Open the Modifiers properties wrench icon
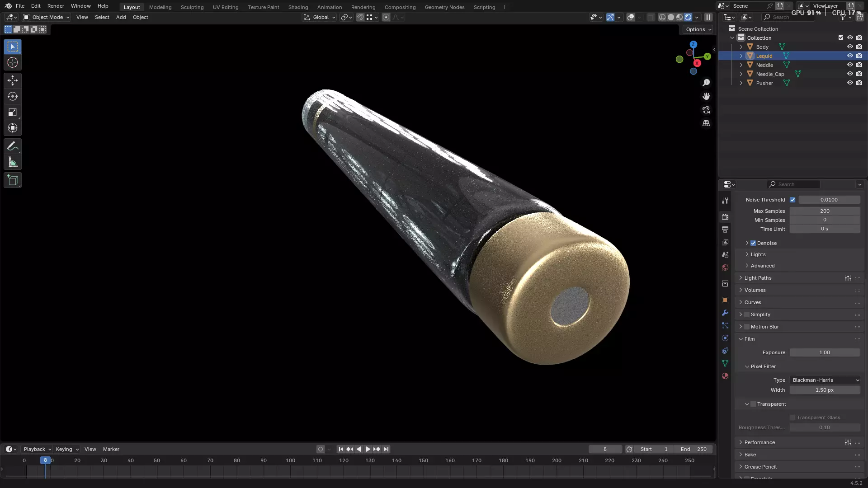Viewport: 868px width, 488px height. pos(725,313)
